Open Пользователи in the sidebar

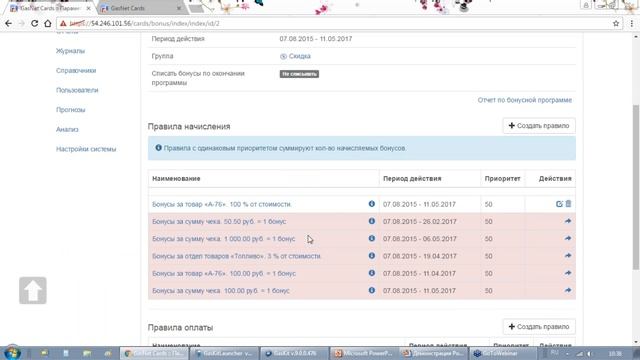click(77, 90)
